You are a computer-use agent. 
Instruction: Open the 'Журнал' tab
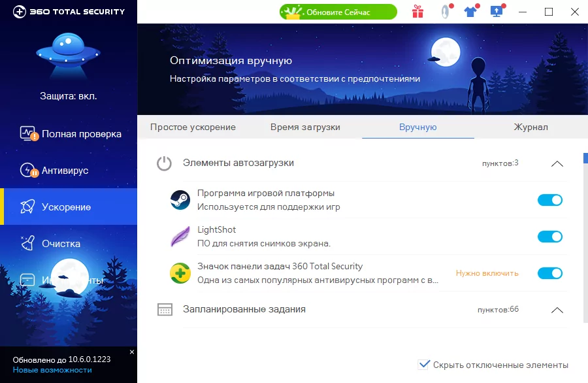pos(531,127)
